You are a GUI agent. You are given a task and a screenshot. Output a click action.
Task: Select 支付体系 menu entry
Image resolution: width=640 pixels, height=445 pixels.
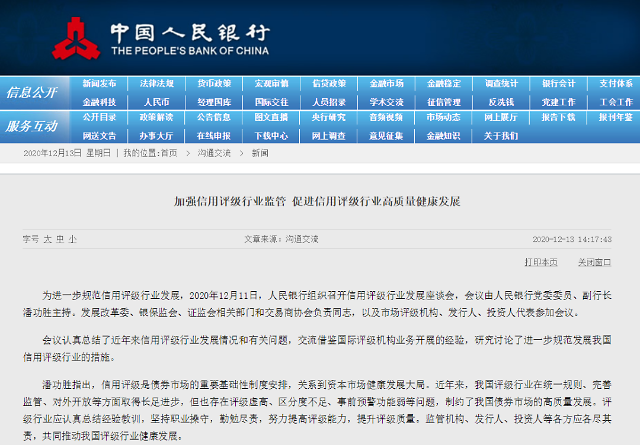[616, 84]
